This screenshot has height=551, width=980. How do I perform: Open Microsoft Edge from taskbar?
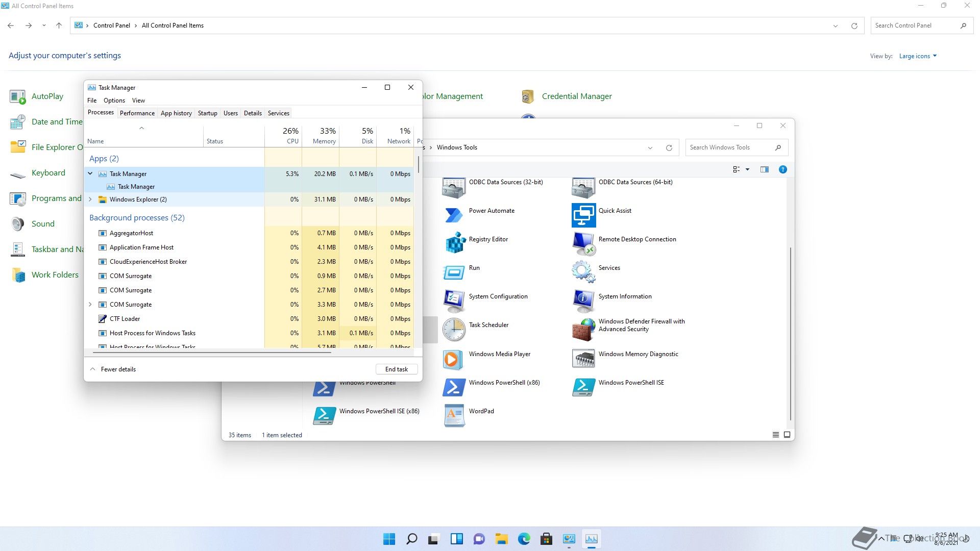pyautogui.click(x=524, y=539)
